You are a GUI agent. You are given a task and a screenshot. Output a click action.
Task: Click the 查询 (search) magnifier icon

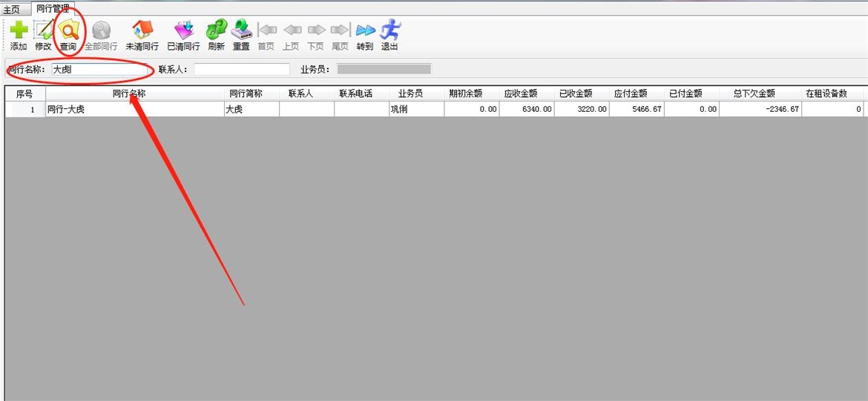click(68, 30)
